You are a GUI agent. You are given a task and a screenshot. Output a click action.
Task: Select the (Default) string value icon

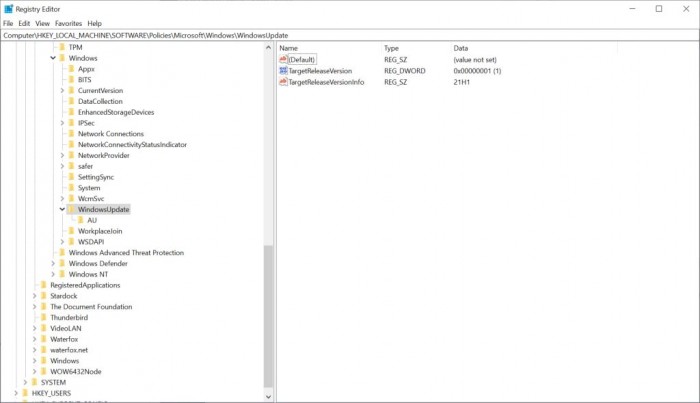pyautogui.click(x=283, y=59)
